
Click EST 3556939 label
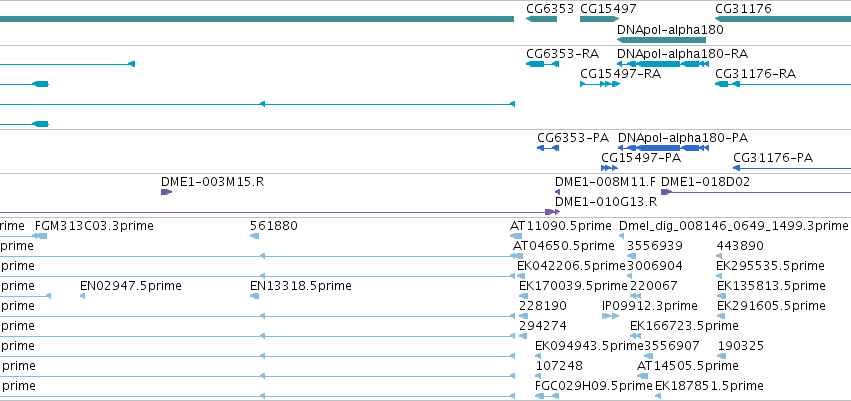[655, 246]
